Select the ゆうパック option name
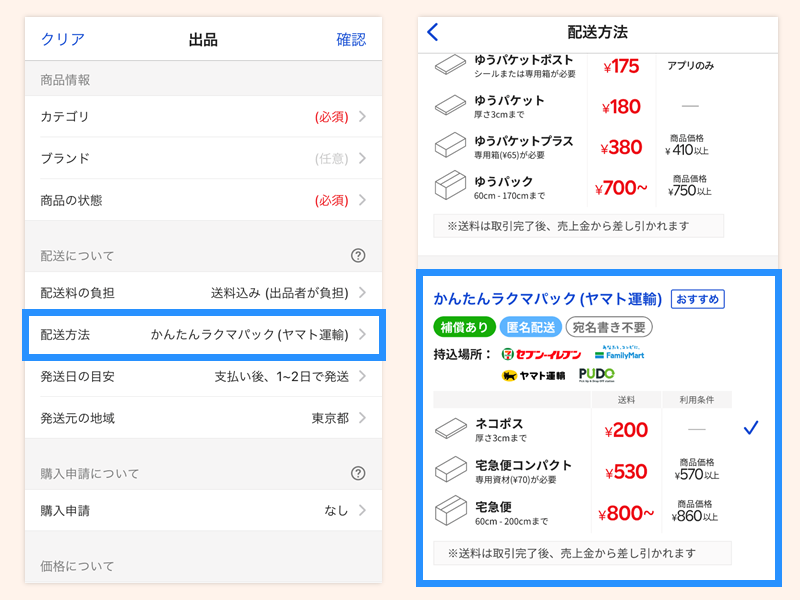 pyautogui.click(x=504, y=181)
